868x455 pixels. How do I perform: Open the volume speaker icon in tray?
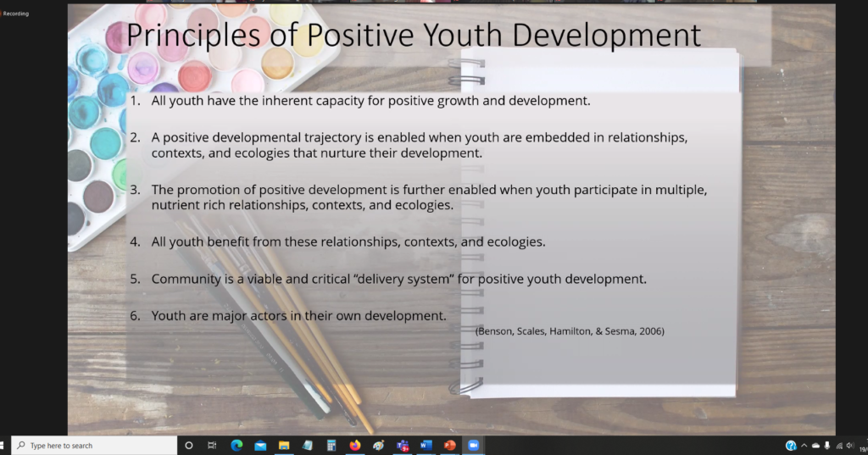[x=850, y=446]
